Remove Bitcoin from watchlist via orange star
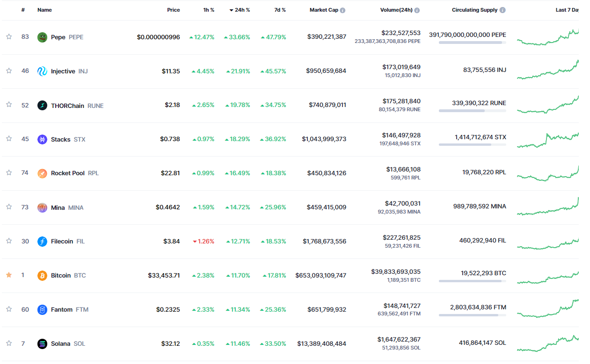590x364 pixels. click(9, 275)
